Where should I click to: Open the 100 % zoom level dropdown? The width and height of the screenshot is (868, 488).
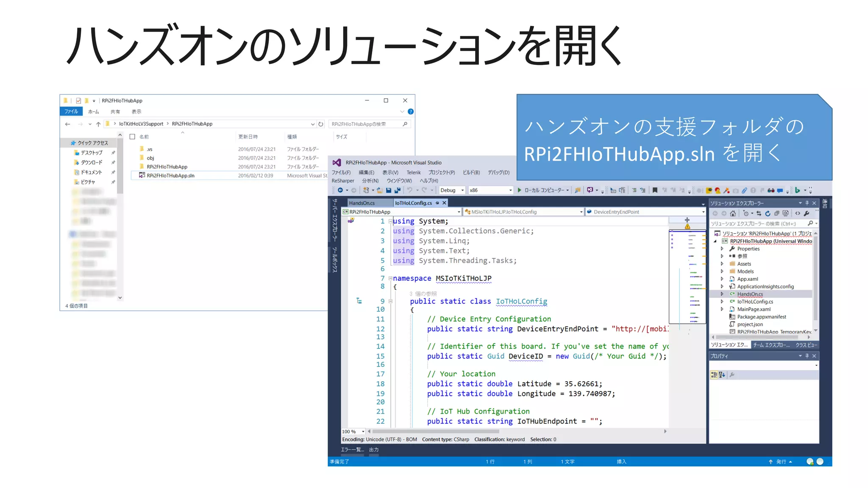(363, 432)
